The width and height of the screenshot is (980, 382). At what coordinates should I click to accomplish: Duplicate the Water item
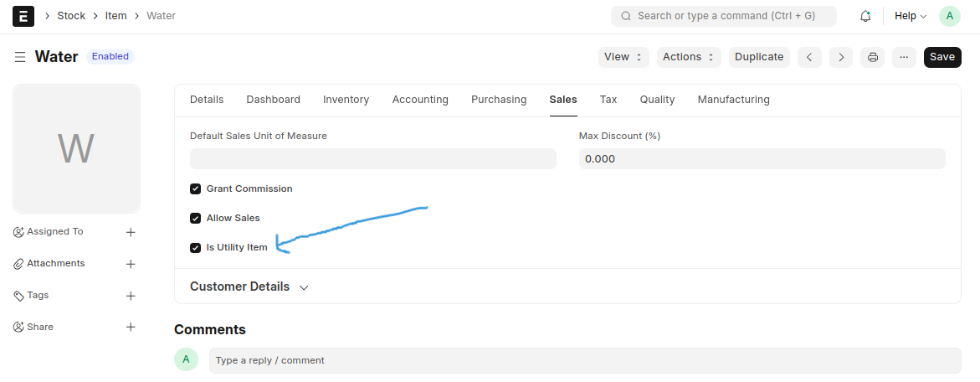759,57
